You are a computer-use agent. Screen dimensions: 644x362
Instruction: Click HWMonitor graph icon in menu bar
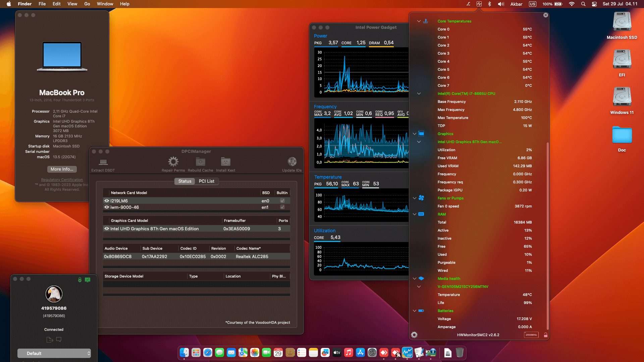(479, 4)
